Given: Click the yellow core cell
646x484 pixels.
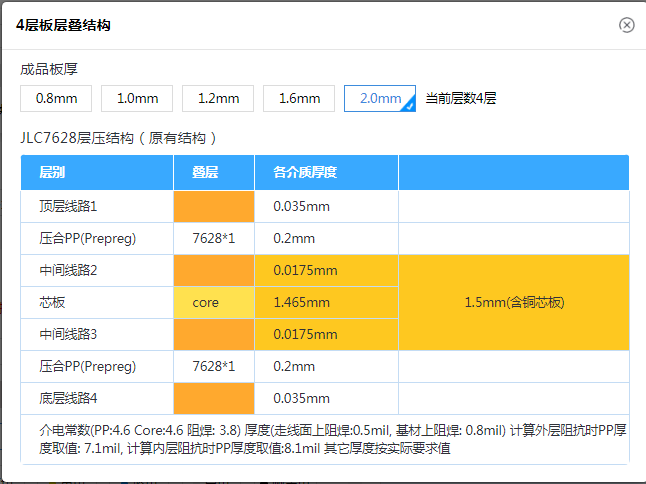Looking at the screenshot, I should 213,302.
